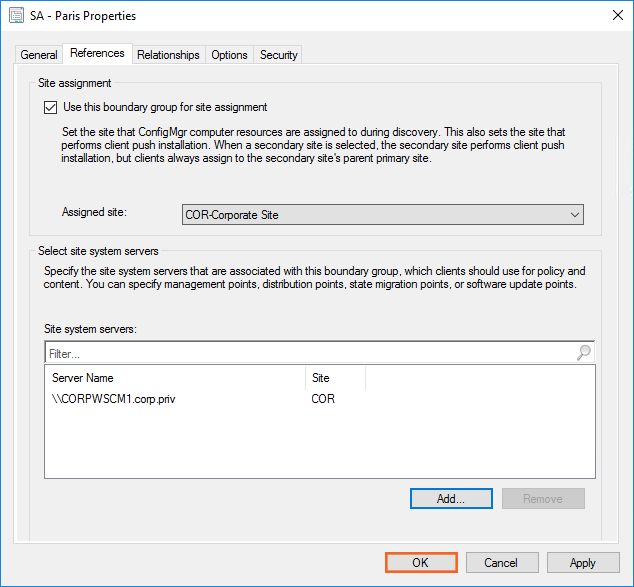Open the Assigned site dropdown
The width and height of the screenshot is (634, 587).
[383, 214]
